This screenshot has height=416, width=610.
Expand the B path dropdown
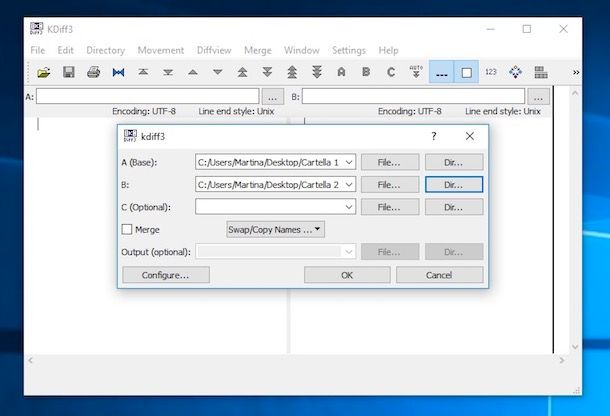(x=349, y=184)
